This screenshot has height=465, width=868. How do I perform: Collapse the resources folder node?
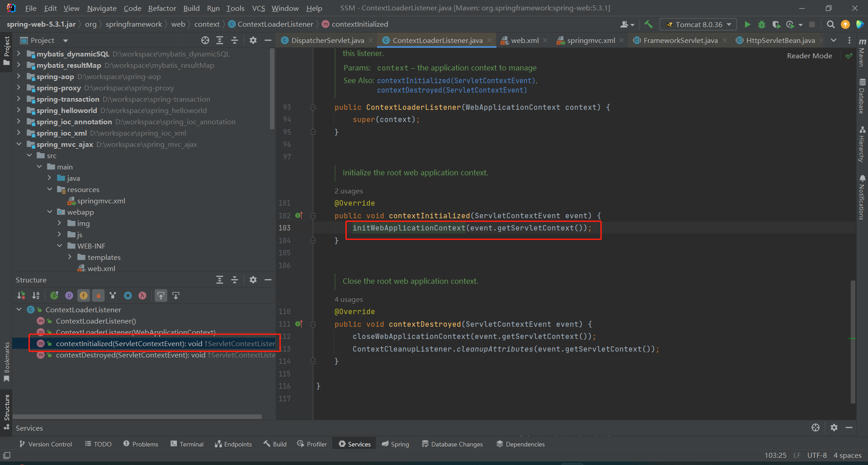tap(49, 189)
